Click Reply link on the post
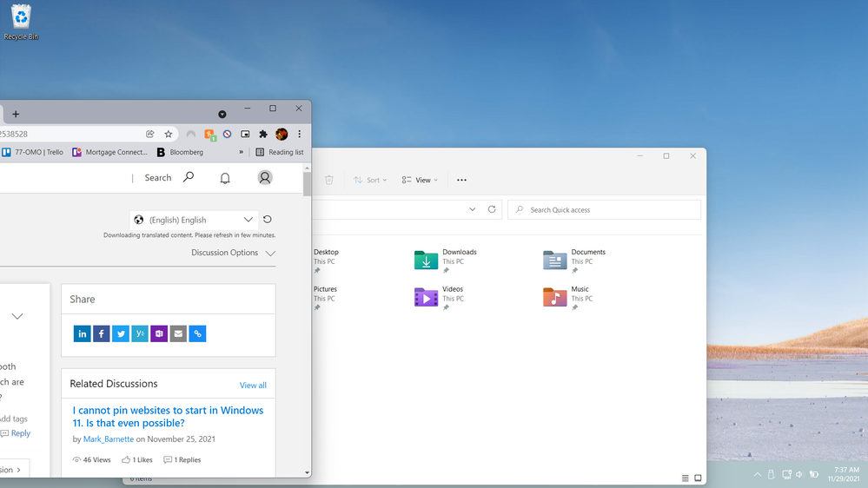This screenshot has height=488, width=868. click(21, 433)
